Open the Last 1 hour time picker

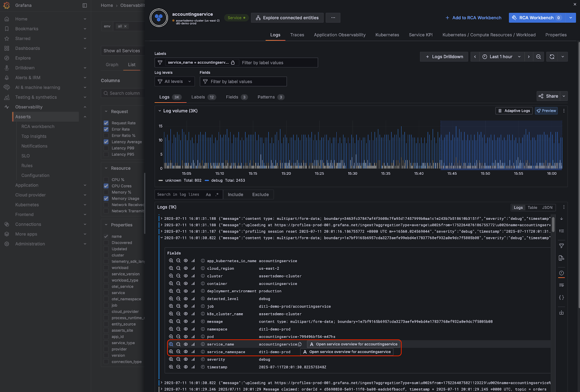tap(501, 57)
